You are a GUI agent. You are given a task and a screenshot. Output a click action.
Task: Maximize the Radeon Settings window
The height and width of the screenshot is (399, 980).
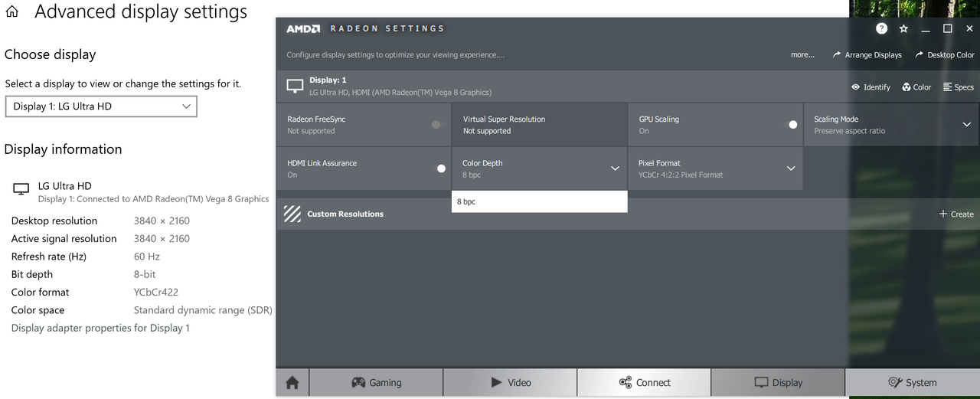pos(948,28)
